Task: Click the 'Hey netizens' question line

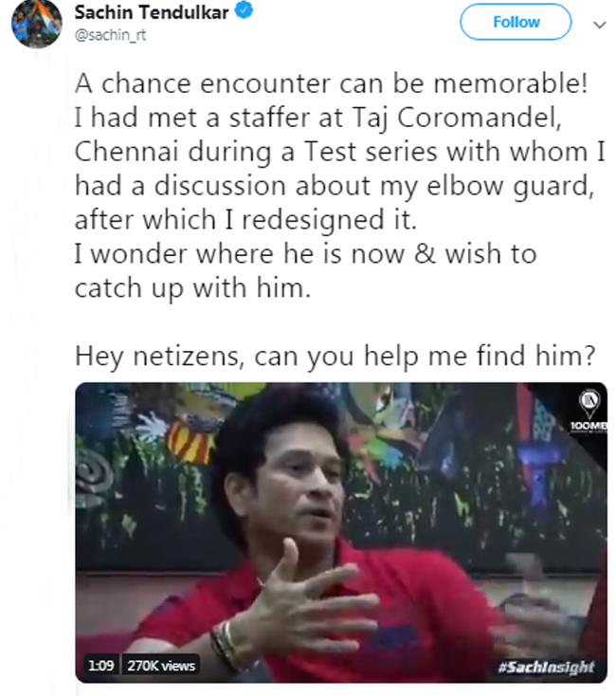Action: 335,356
